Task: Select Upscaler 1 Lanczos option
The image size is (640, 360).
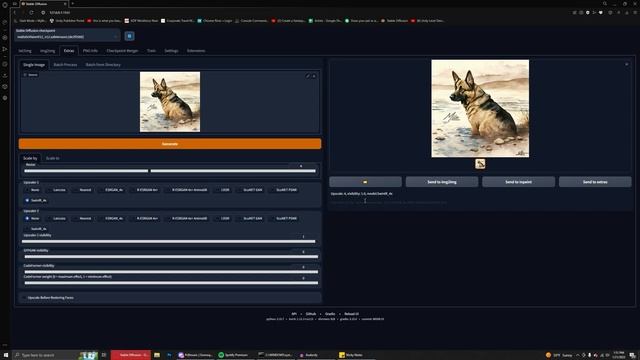Action: click(56, 190)
